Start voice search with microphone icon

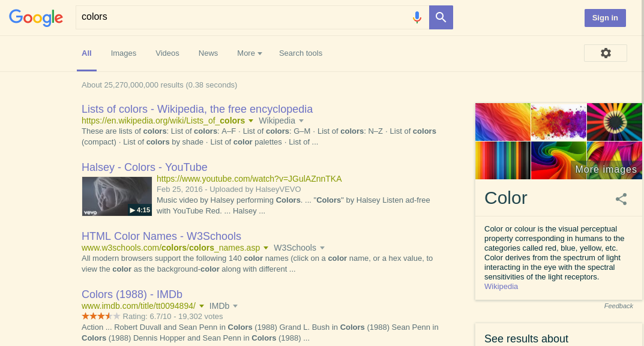(x=417, y=17)
